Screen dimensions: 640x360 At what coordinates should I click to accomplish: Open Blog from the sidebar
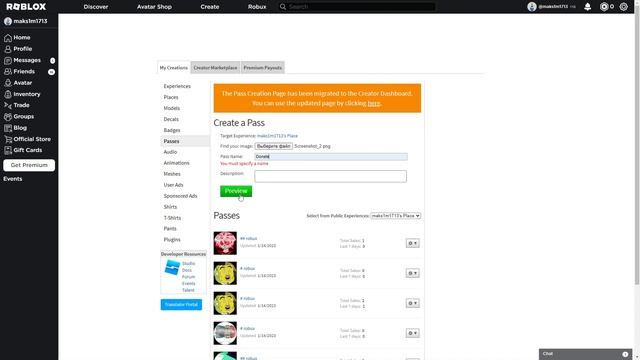[x=20, y=128]
